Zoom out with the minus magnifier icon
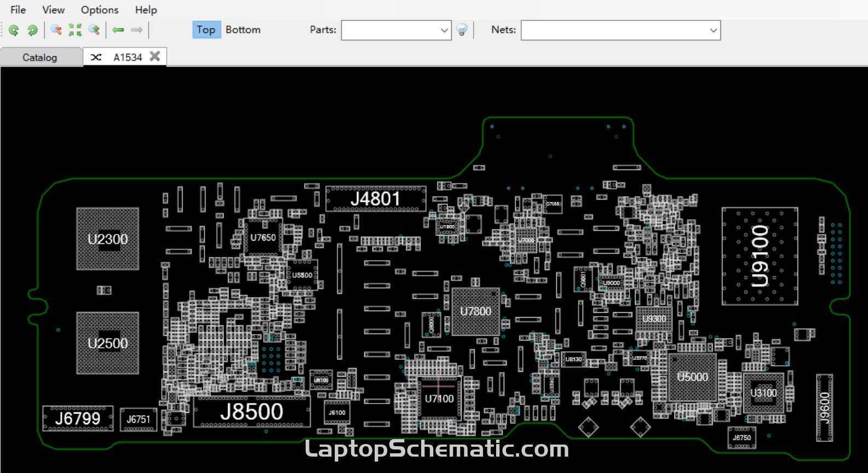Screen dimensions: 868x473 click(x=56, y=30)
